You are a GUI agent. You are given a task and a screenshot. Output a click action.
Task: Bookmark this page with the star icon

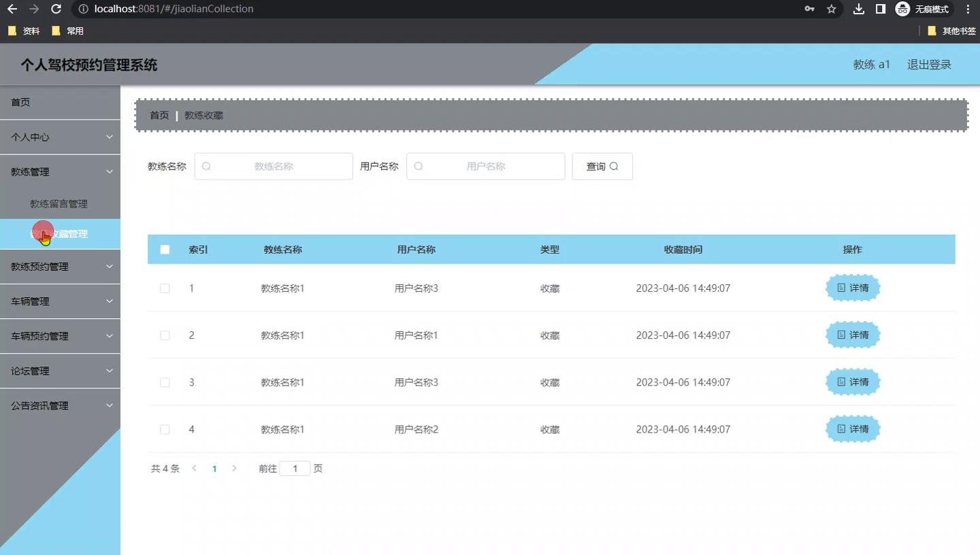(x=831, y=9)
